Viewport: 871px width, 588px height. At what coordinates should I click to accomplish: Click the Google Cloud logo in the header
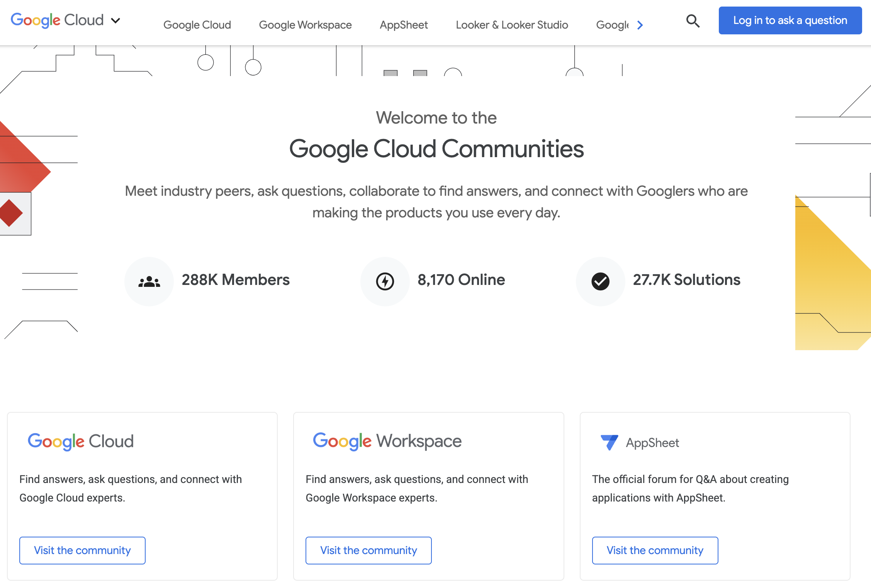pos(57,20)
